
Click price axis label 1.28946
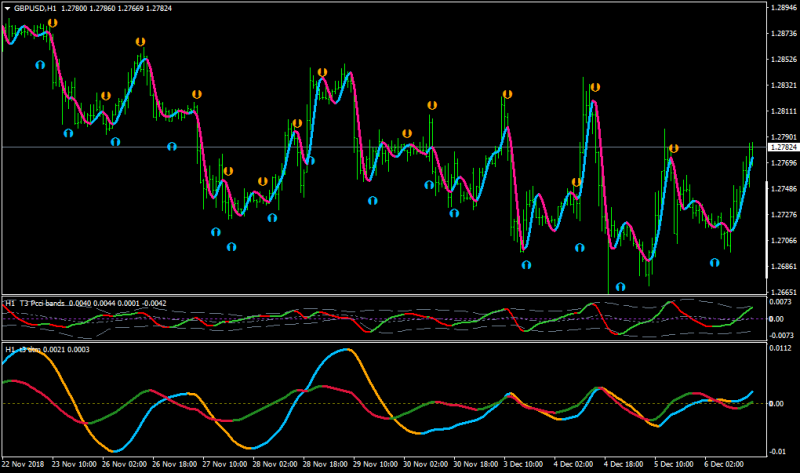tap(784, 8)
